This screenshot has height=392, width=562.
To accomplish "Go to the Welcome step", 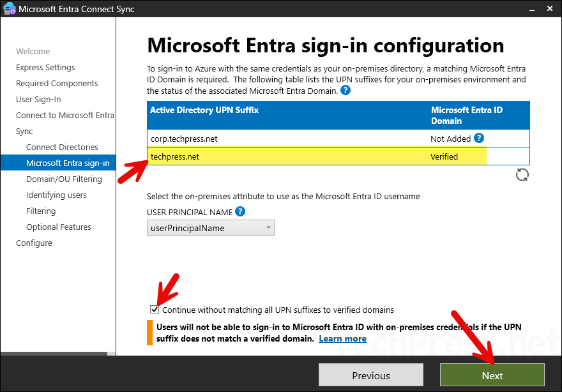I will 33,51.
